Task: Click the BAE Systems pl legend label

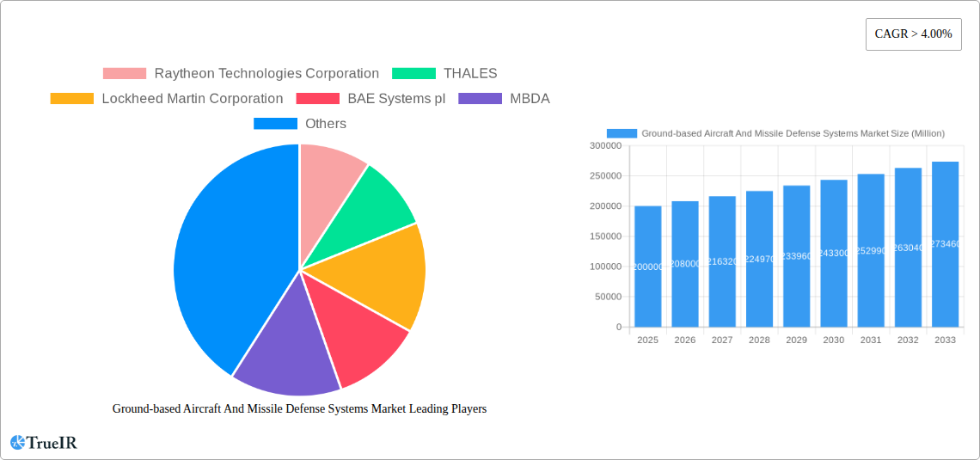Action: [x=396, y=98]
